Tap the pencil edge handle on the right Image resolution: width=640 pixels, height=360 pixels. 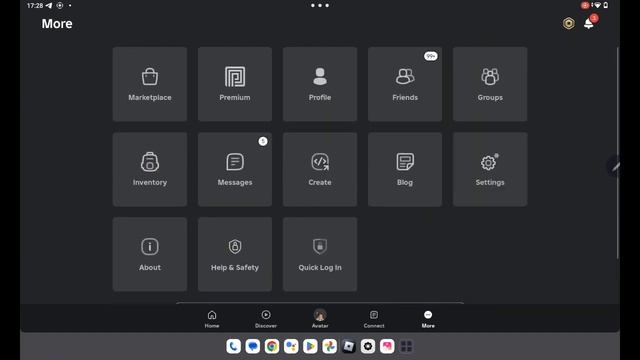coord(614,167)
